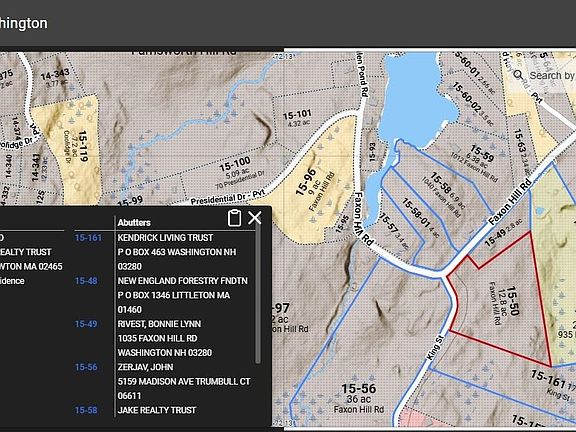
Task: Click parcel 15-101 on the map
Action: click(x=298, y=118)
